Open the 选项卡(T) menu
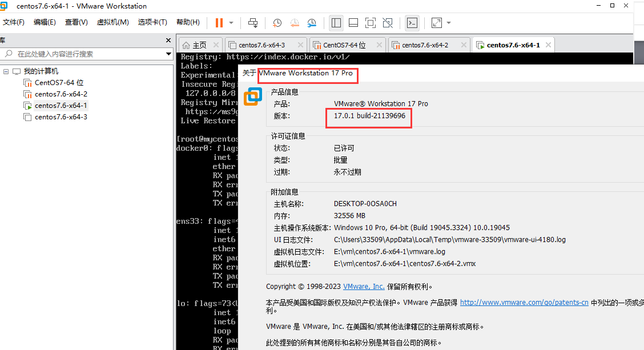The image size is (644, 350). [x=152, y=22]
